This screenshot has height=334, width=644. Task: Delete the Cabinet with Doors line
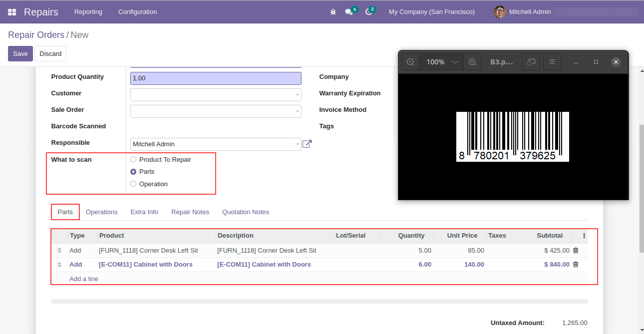[x=576, y=265]
